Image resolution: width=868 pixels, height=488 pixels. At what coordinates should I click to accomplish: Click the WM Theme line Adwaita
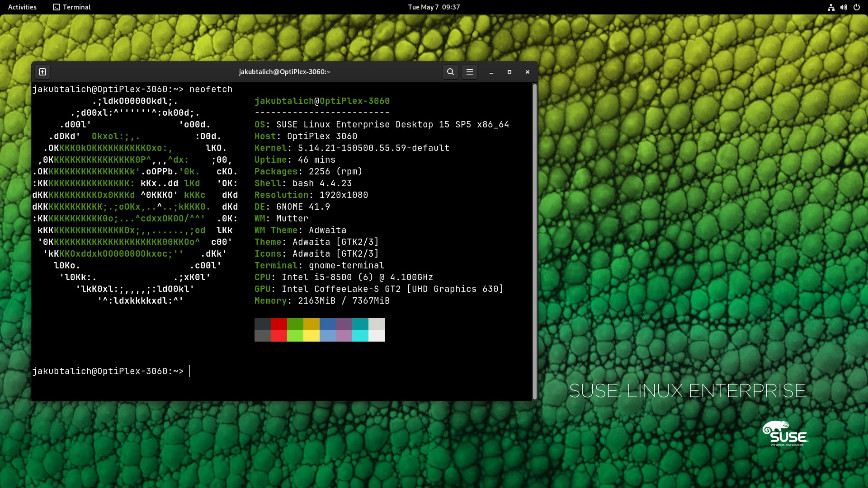301,230
